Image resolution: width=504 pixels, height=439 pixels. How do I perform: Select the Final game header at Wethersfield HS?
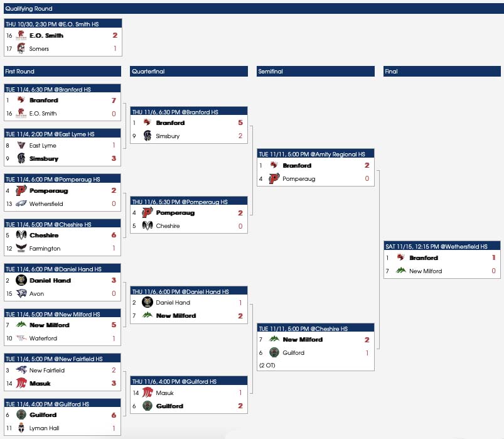(x=442, y=246)
